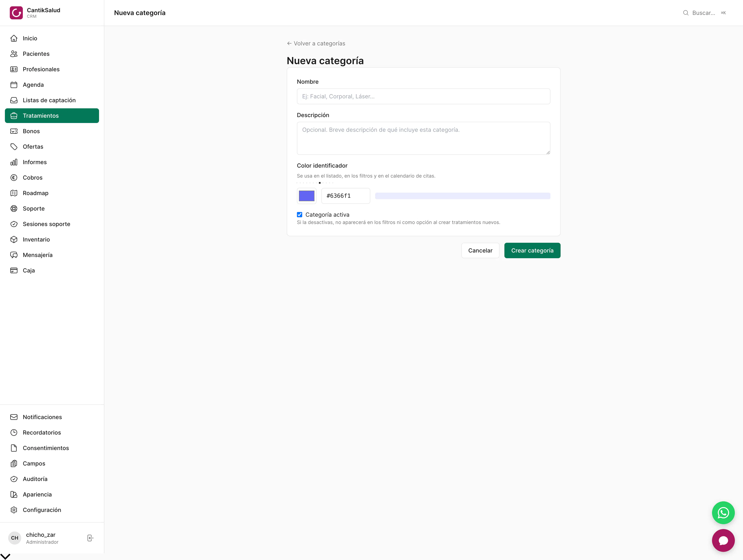Click the light purple color preview bar
Image resolution: width=743 pixels, height=560 pixels.
point(463,196)
